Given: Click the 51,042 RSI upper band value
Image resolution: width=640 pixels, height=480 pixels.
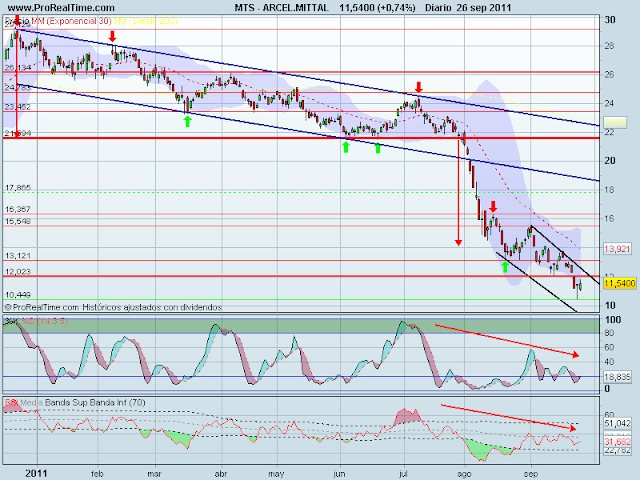Looking at the screenshot, I should click(x=617, y=423).
